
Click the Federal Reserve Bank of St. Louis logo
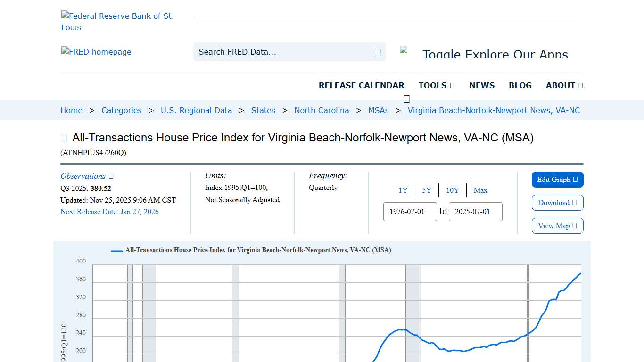pos(117,21)
